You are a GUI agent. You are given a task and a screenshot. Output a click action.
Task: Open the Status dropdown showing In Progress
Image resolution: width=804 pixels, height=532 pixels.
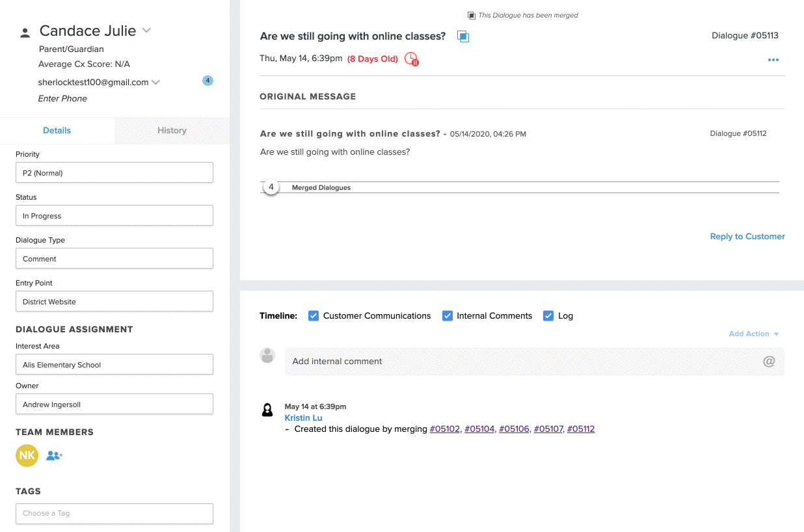pos(114,216)
